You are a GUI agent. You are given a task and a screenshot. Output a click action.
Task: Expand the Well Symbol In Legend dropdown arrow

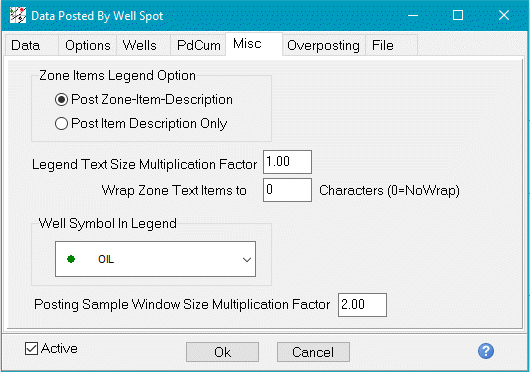pos(247,259)
